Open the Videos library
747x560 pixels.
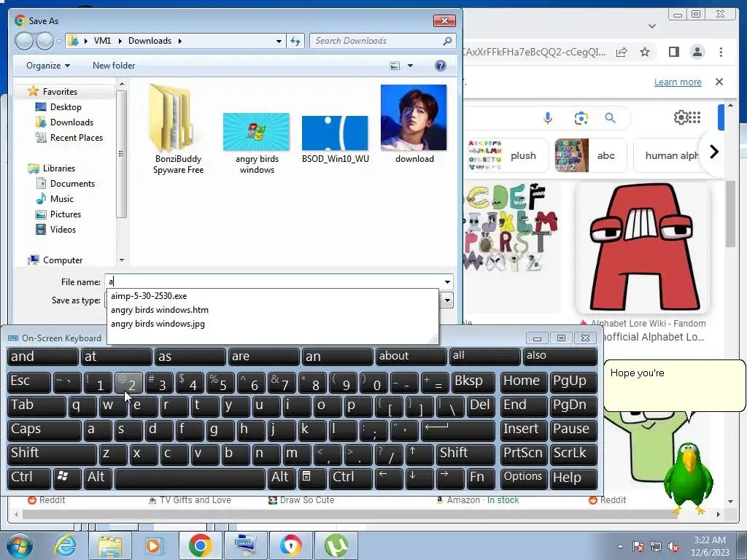point(63,230)
